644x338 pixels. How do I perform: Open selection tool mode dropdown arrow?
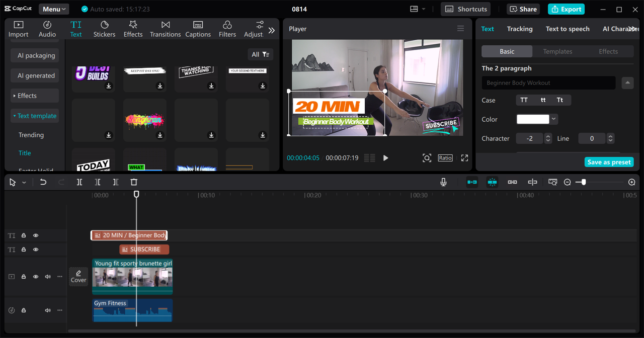[24, 182]
